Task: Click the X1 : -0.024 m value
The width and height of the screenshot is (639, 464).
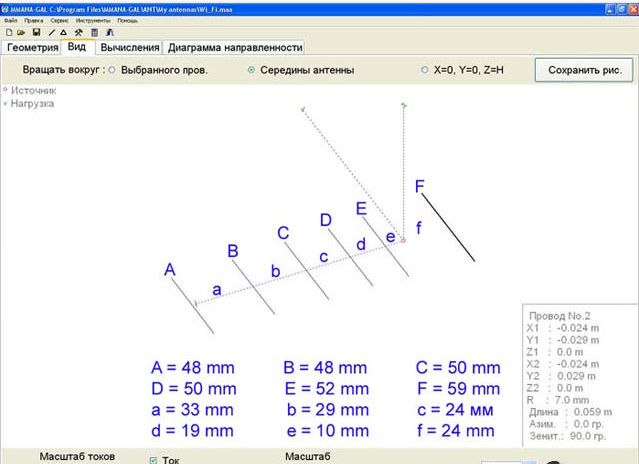Action: point(563,328)
